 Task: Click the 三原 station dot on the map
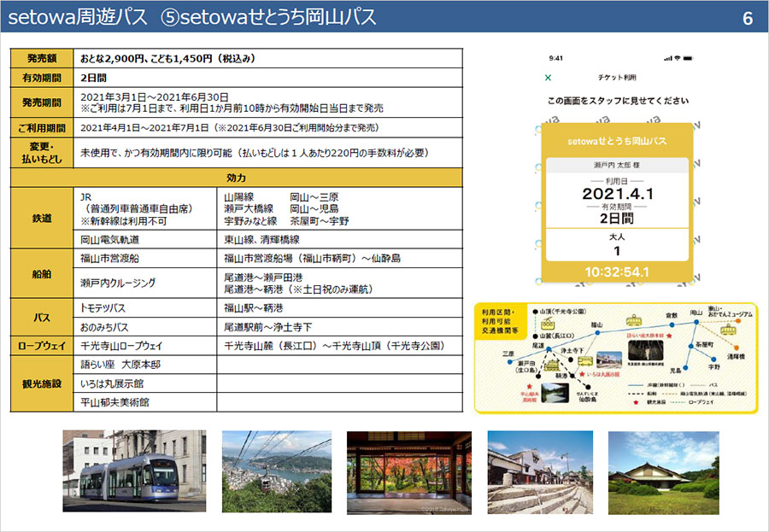coord(509,361)
